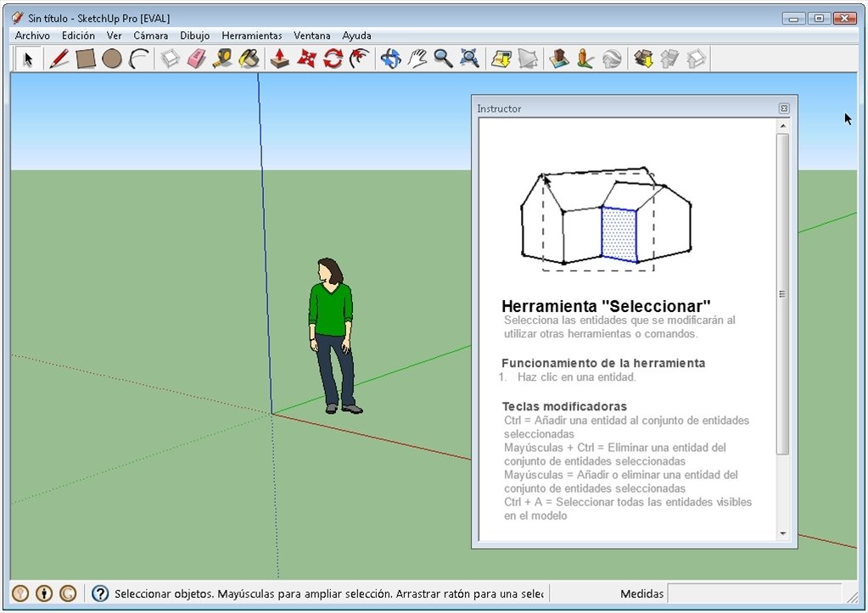Select the Rotate tool
Viewport: 868px width, 613px height.
[x=333, y=59]
